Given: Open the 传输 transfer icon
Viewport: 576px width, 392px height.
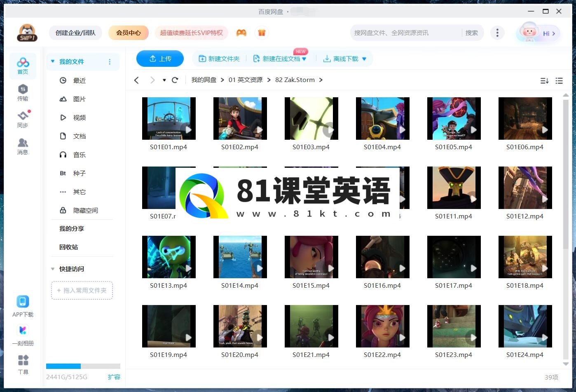Looking at the screenshot, I should pos(23,92).
